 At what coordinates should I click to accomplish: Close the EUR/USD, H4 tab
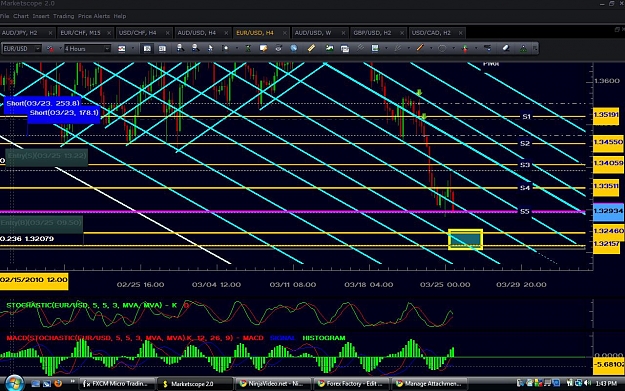pyautogui.click(x=284, y=33)
